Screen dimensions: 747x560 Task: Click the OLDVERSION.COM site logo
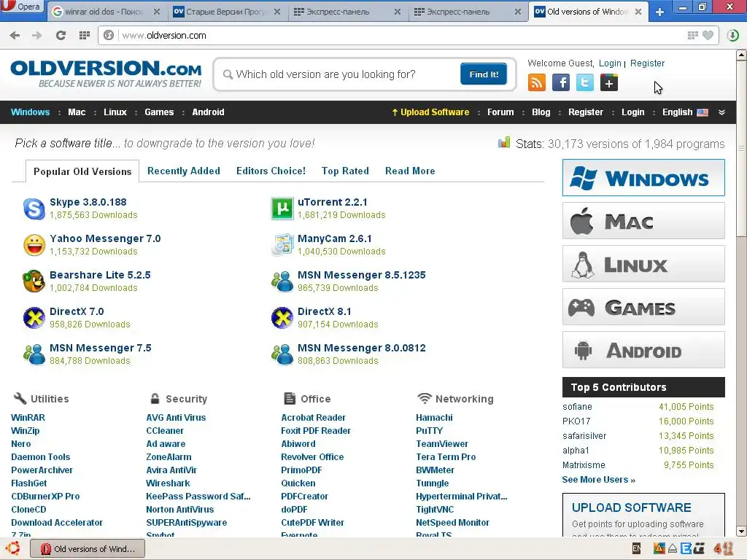106,74
